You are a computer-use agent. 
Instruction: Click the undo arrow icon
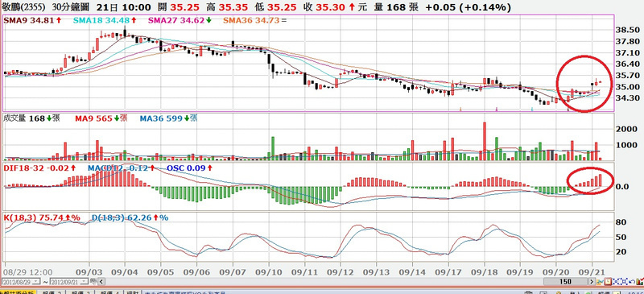point(632,282)
